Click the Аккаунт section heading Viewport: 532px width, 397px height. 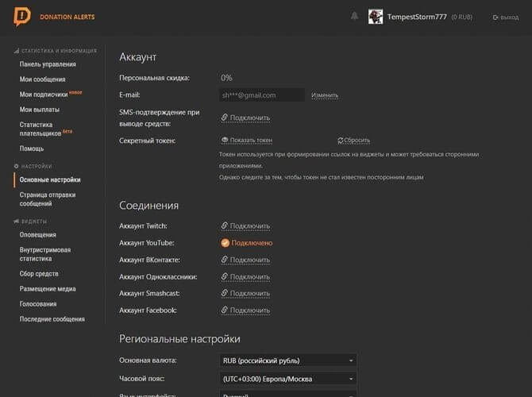(137, 57)
